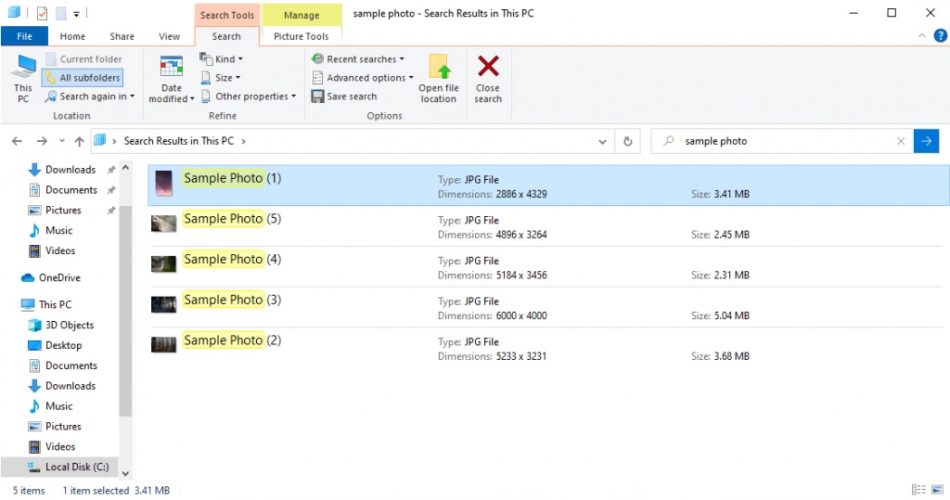This screenshot has height=500, width=950.
Task: Switch to large thumbnails view icon
Action: tap(937, 490)
